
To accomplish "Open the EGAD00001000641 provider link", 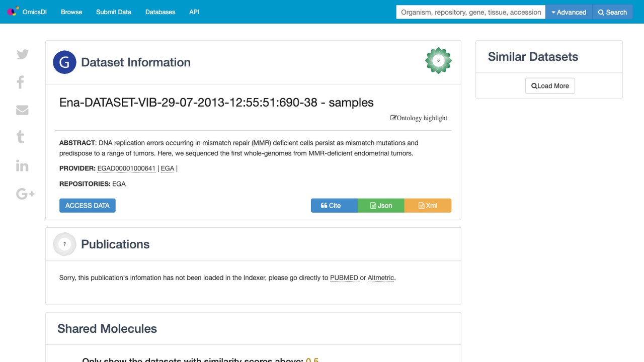I will click(x=126, y=168).
